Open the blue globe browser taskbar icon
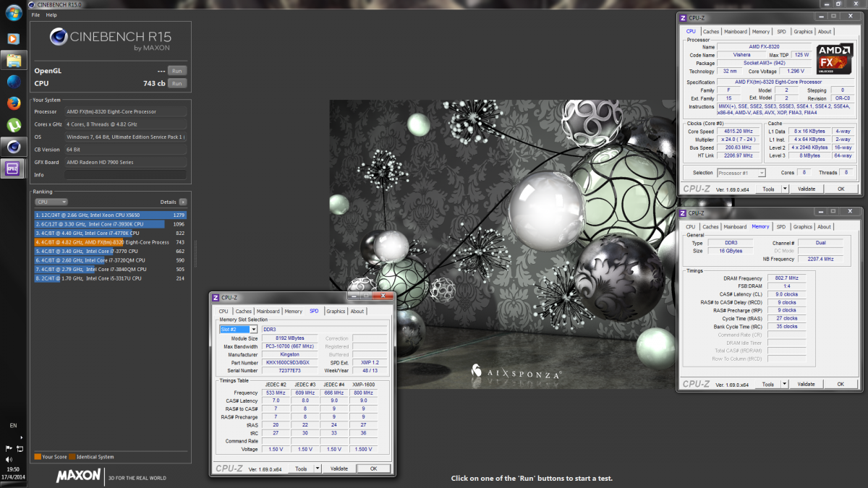868x488 pixels. point(13,81)
